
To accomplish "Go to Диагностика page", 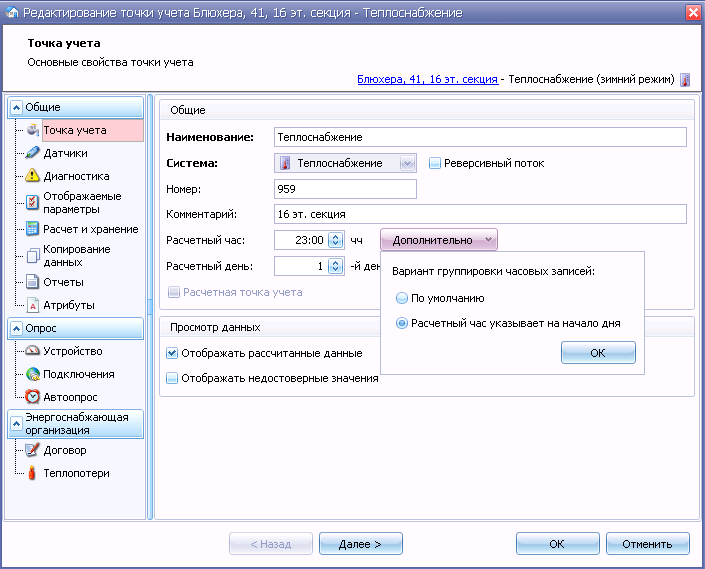I will (76, 176).
